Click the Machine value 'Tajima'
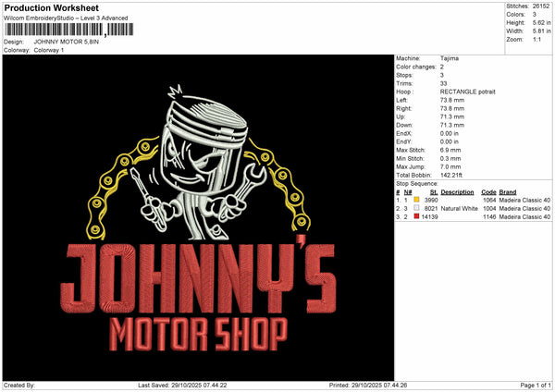Image resolution: width=555 pixels, height=392 pixels. click(x=450, y=58)
